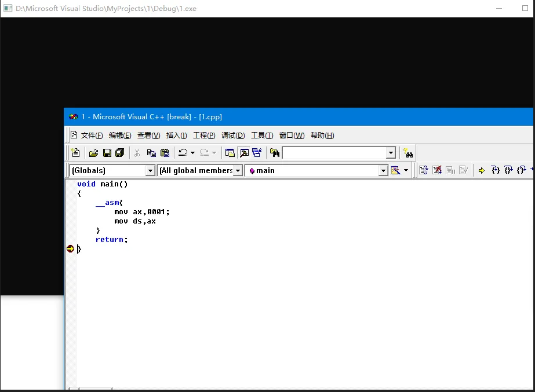The width and height of the screenshot is (535, 392).
Task: Click the Paste icon
Action: [x=165, y=152]
